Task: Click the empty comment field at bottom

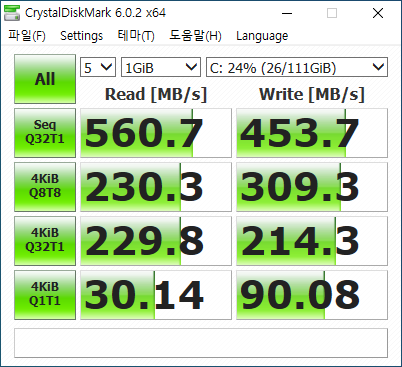Action: click(x=201, y=343)
